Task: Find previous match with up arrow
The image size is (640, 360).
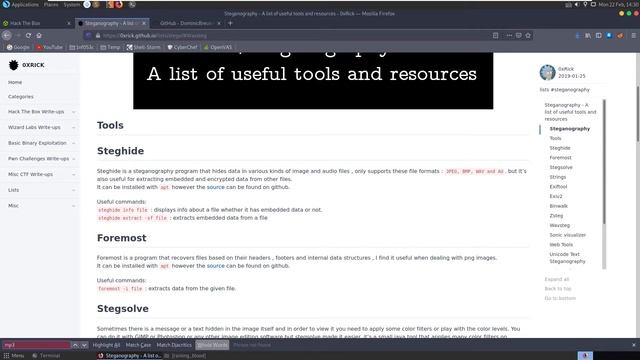Action: click(x=75, y=345)
